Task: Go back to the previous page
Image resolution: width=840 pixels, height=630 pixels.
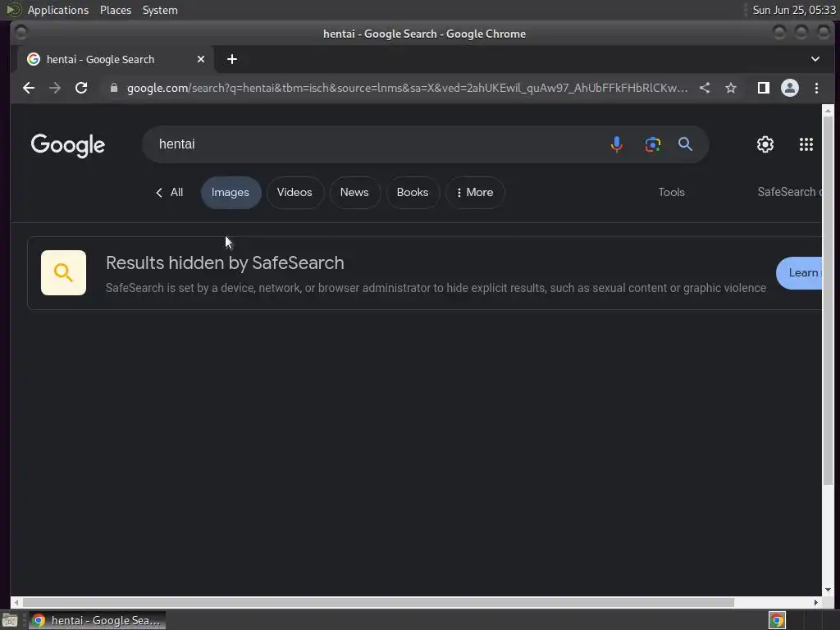Action: pyautogui.click(x=29, y=88)
